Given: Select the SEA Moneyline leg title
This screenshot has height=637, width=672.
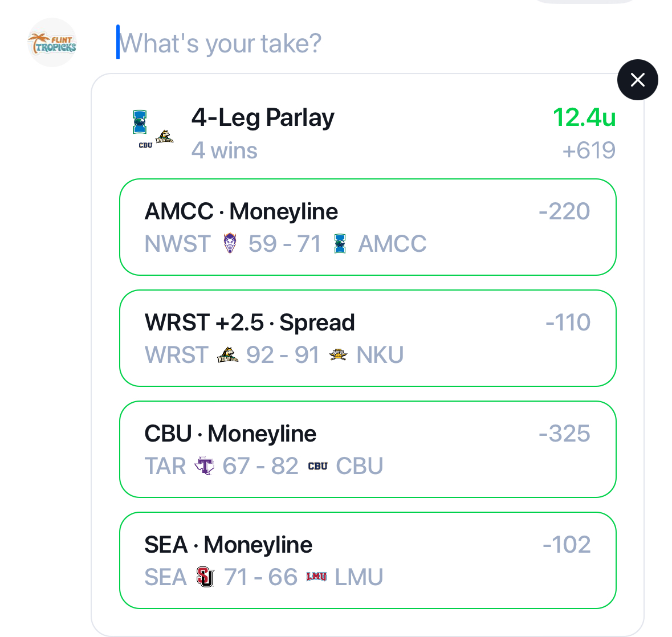Looking at the screenshot, I should tap(228, 545).
